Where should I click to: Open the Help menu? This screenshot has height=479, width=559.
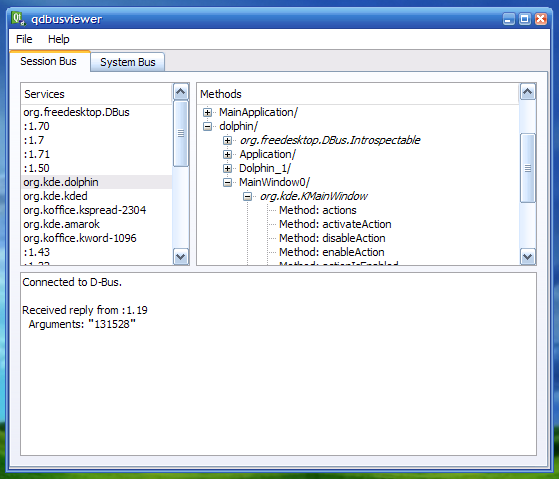[58, 39]
